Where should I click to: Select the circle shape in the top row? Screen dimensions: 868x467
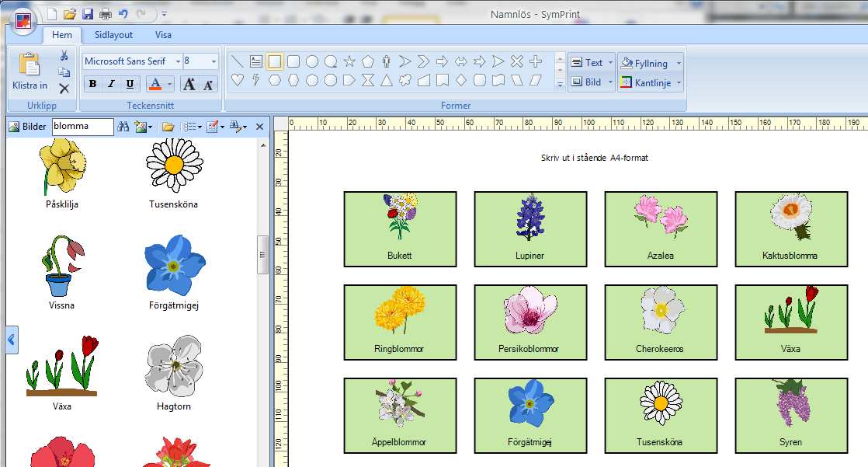(312, 61)
